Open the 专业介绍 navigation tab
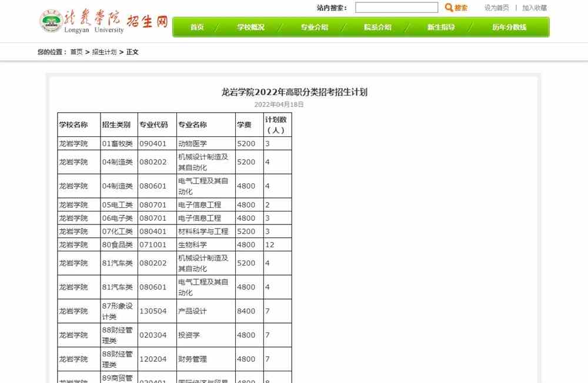 (314, 27)
